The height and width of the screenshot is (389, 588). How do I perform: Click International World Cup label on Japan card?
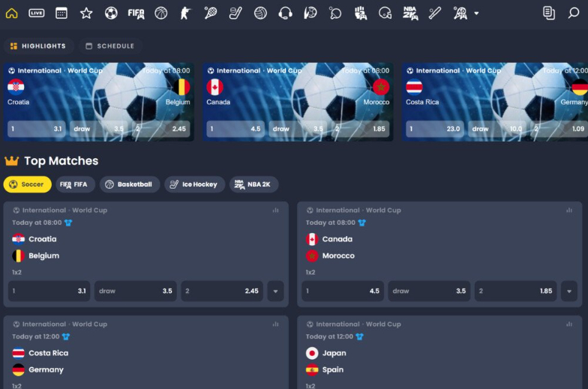[358, 324]
